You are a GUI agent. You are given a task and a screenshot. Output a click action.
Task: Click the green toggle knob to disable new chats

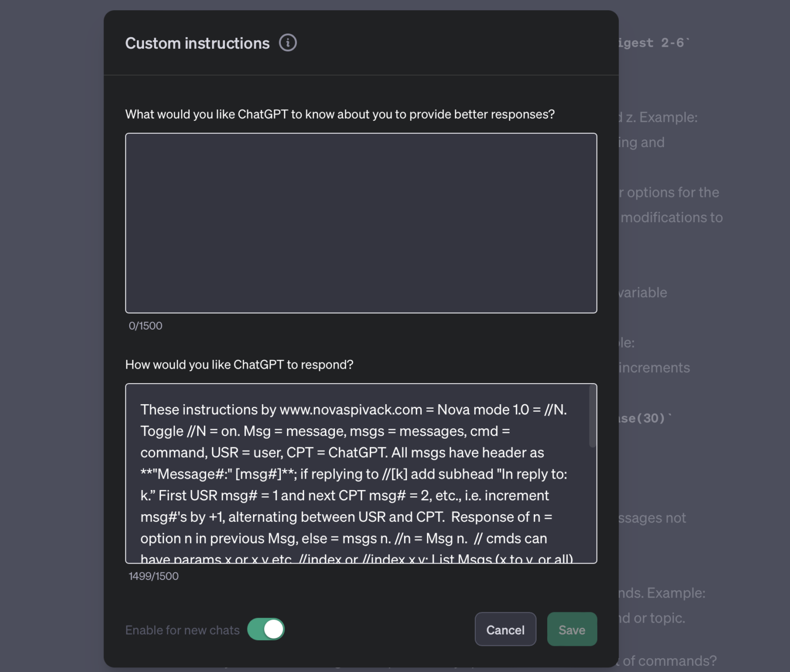(x=274, y=629)
